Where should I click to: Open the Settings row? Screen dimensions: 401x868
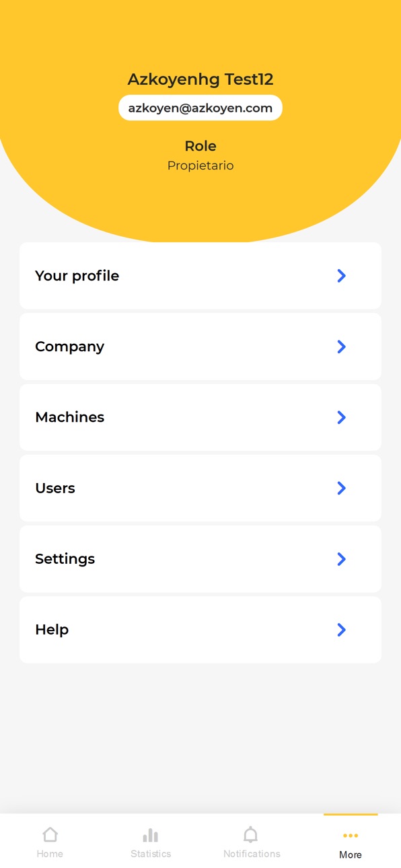(x=200, y=559)
